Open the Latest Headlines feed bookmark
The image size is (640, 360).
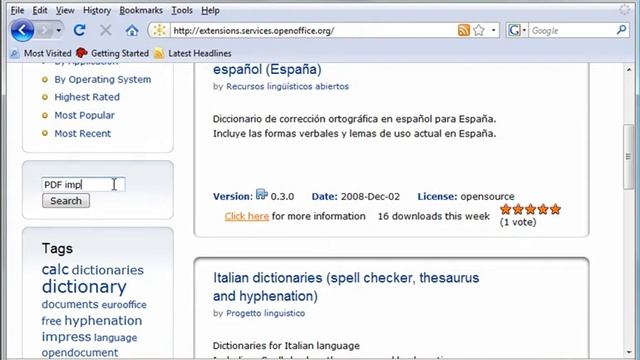coord(200,53)
